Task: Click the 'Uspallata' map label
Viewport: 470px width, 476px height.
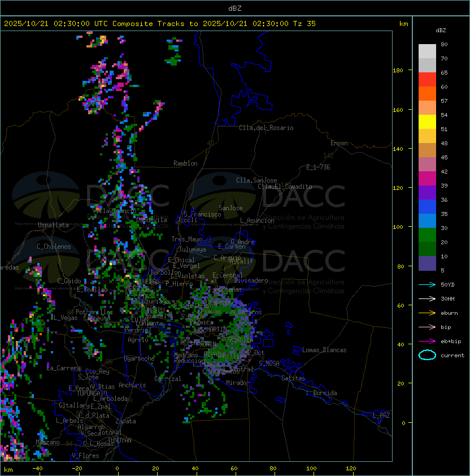Action: [x=53, y=225]
